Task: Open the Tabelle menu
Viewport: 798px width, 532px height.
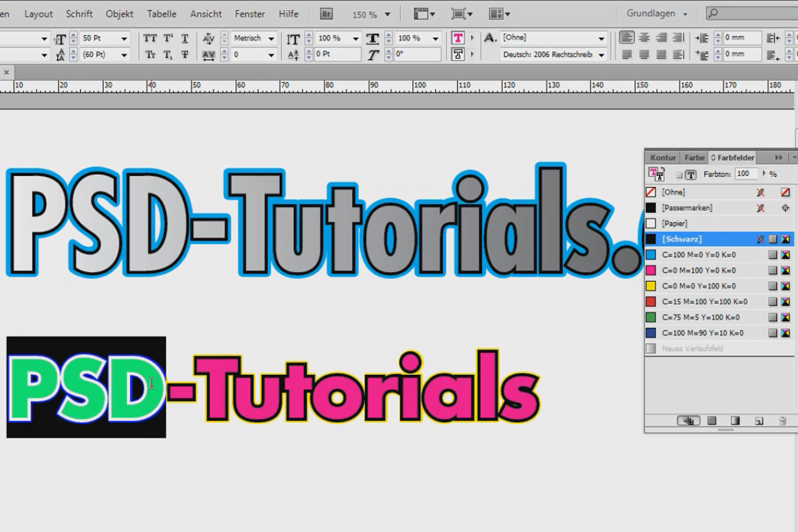Action: pyautogui.click(x=162, y=14)
